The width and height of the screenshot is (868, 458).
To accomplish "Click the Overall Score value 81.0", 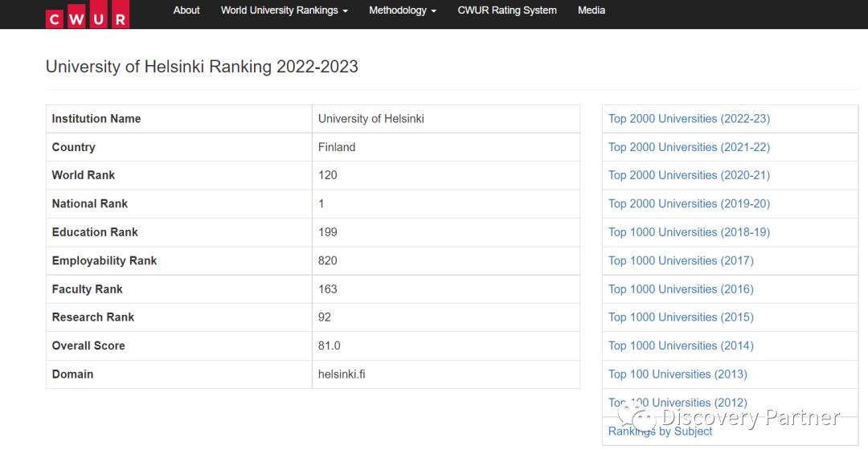I will click(330, 346).
